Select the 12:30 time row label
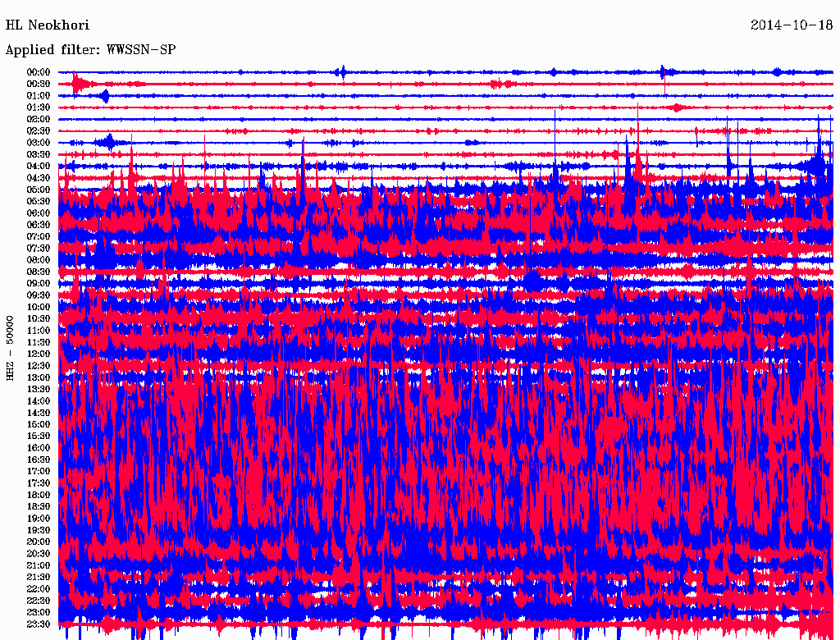The width and height of the screenshot is (840, 640). [x=39, y=366]
